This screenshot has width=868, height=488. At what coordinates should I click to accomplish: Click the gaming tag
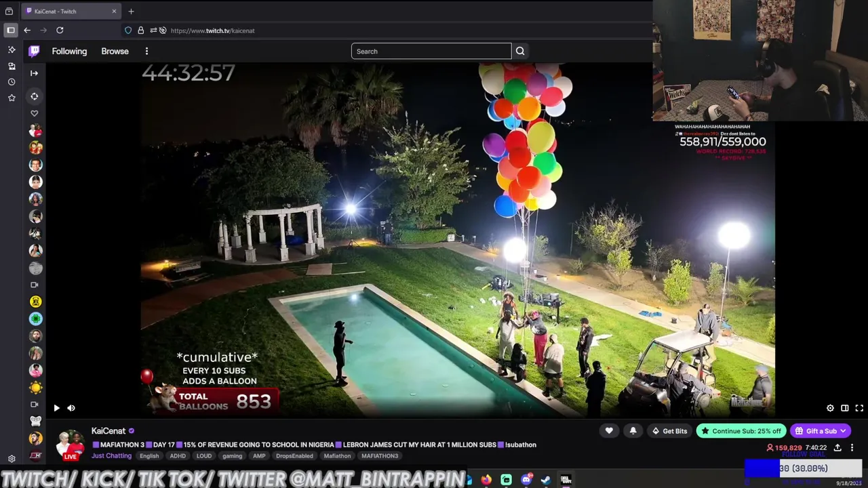point(232,456)
